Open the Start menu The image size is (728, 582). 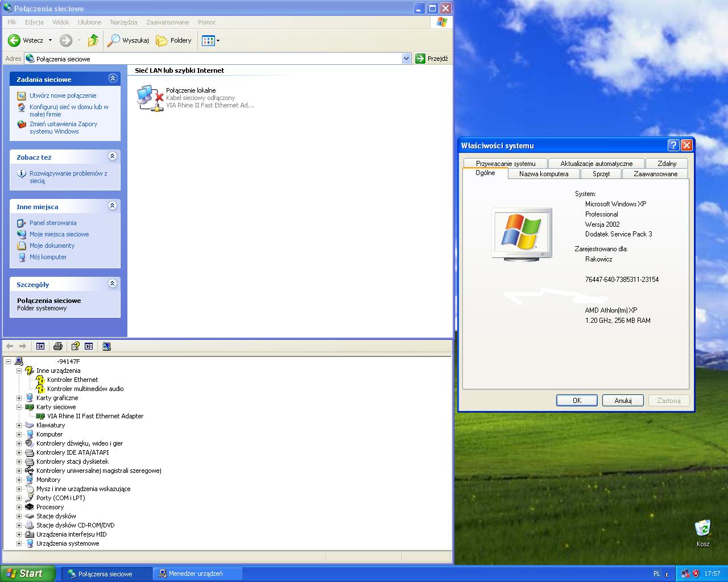tap(28, 573)
